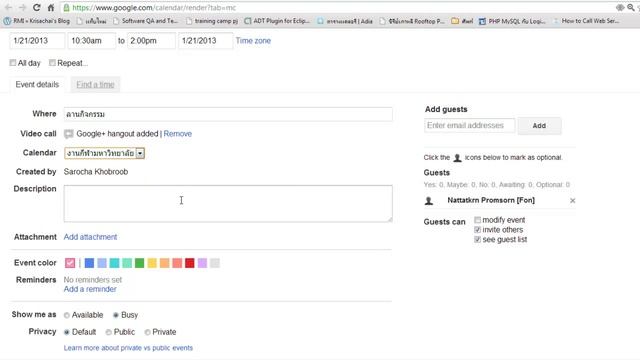Choose the orange event color

(164, 263)
